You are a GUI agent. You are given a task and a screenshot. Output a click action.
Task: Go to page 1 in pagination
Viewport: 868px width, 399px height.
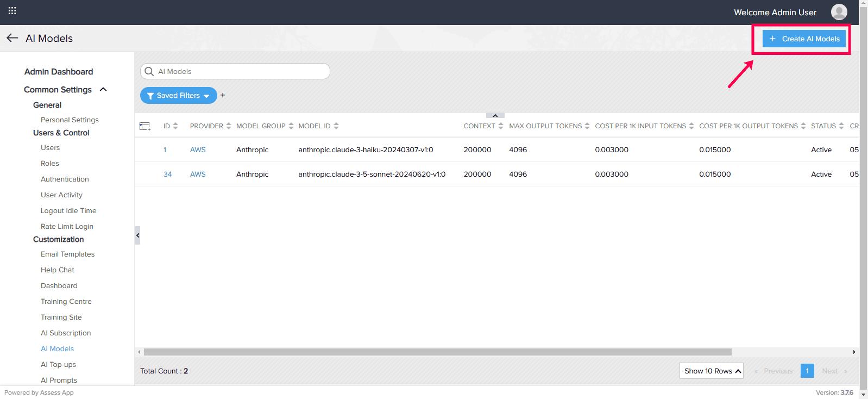(807, 371)
